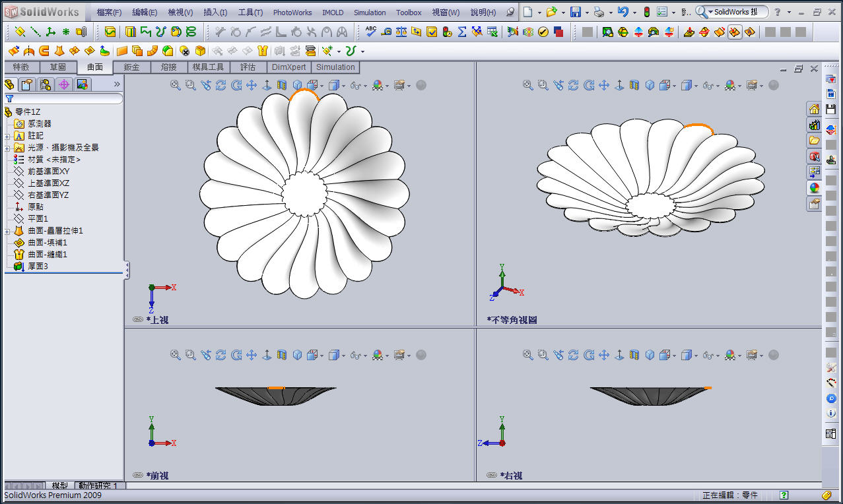Open the ConfigurationManager panel tab
843x504 pixels.
point(46,84)
